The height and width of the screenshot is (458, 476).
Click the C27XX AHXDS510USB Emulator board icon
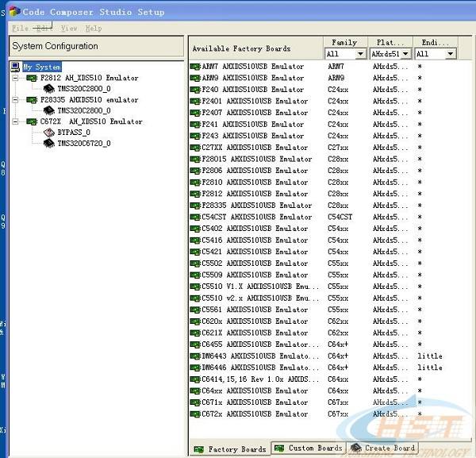tap(195, 148)
